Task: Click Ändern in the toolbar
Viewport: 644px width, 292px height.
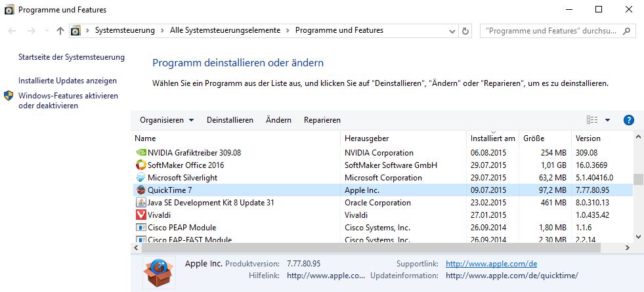Action: pyautogui.click(x=278, y=120)
